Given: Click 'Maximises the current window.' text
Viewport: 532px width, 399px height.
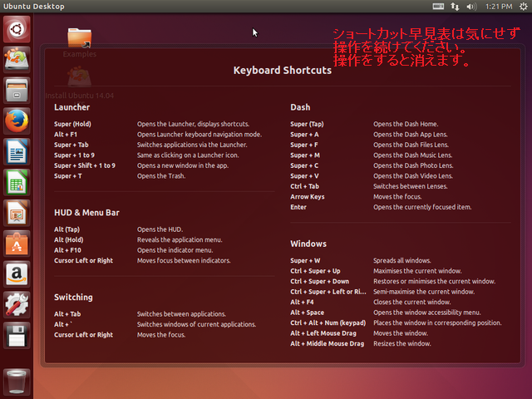Looking at the screenshot, I should [417, 271].
